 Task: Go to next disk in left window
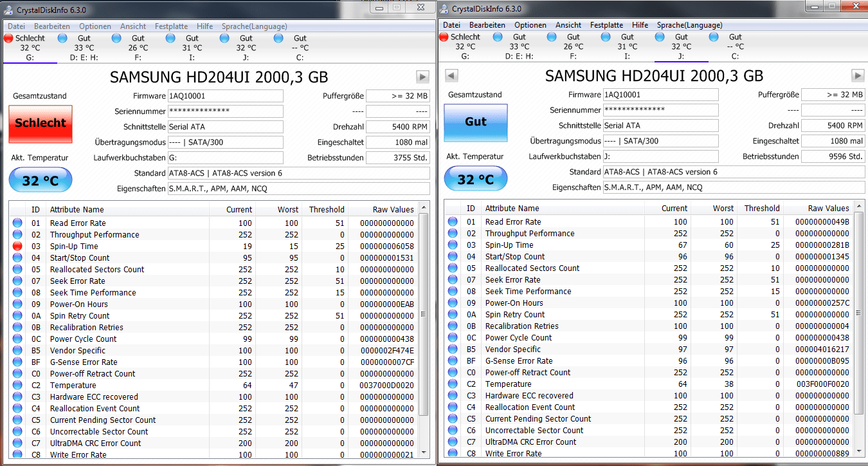point(422,77)
